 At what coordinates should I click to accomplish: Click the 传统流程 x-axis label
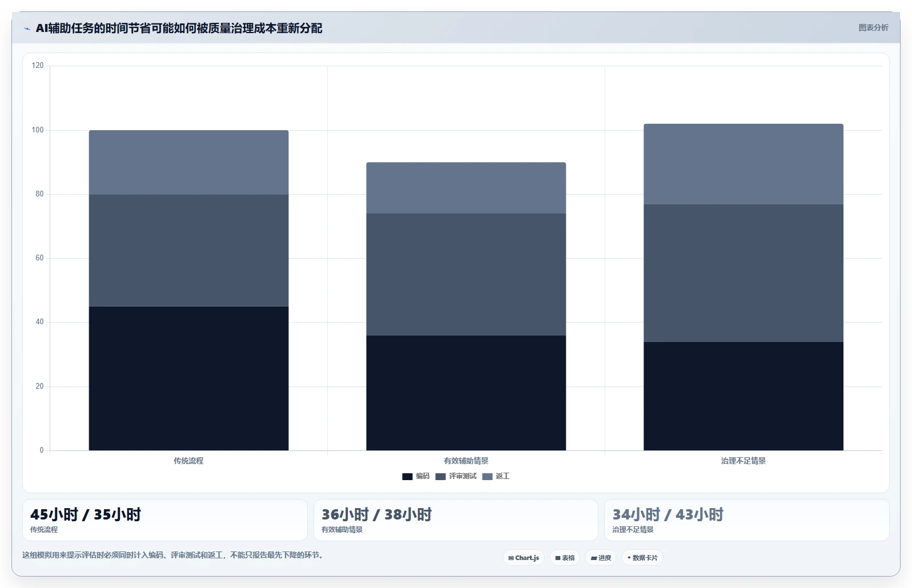pyautogui.click(x=188, y=461)
